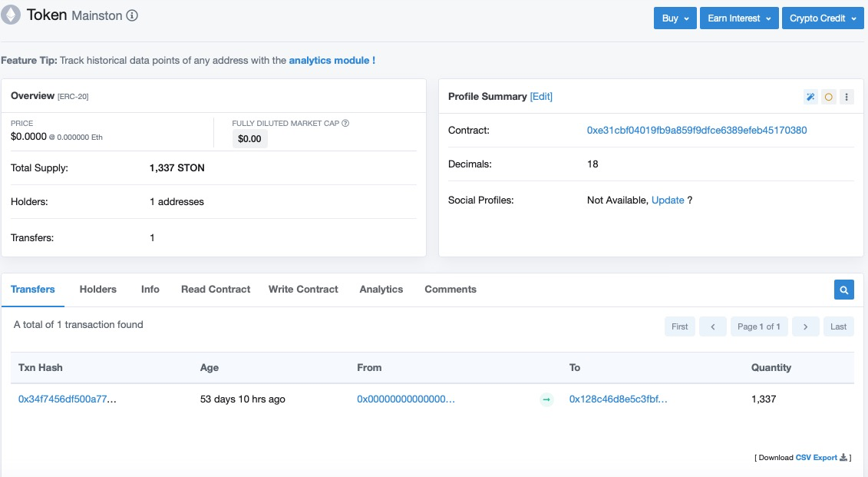Click the help icon next to Fully Diluted Market Cap

pos(345,123)
